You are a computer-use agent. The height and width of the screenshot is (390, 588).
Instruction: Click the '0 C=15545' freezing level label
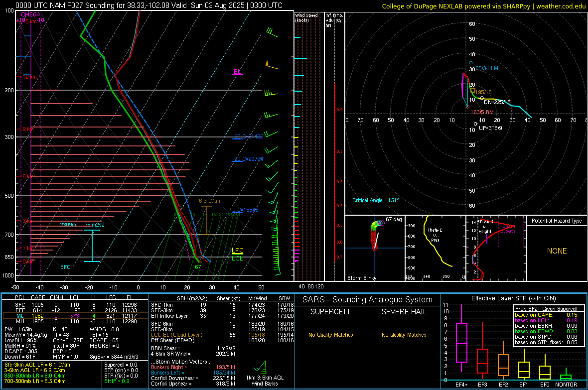(x=246, y=210)
